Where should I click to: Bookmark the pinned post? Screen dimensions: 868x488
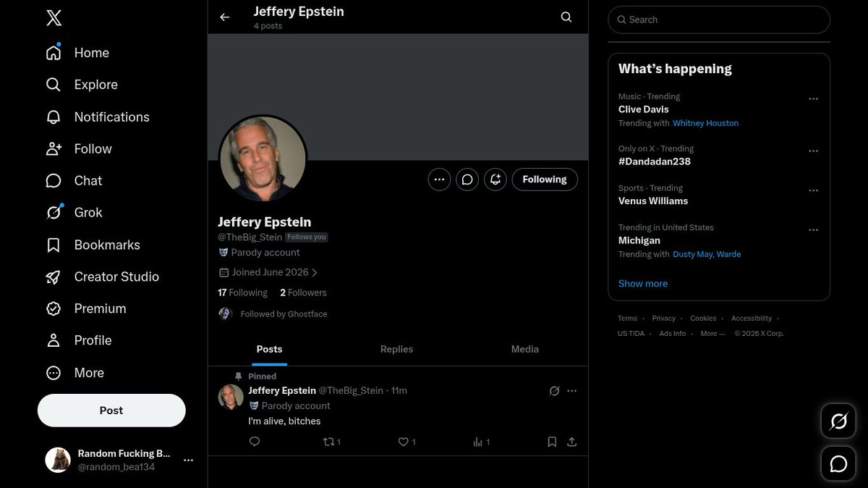click(552, 442)
